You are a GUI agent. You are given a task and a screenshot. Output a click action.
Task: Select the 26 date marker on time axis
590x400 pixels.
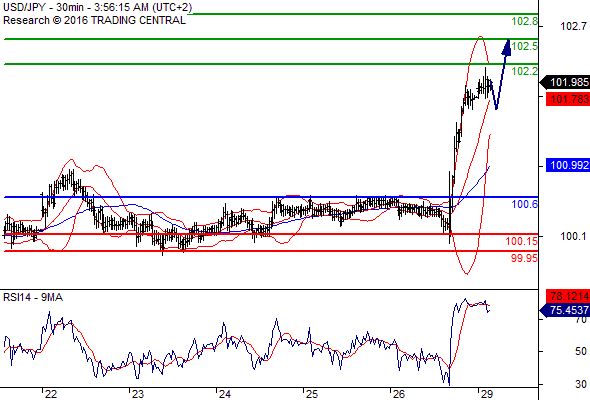click(x=398, y=394)
